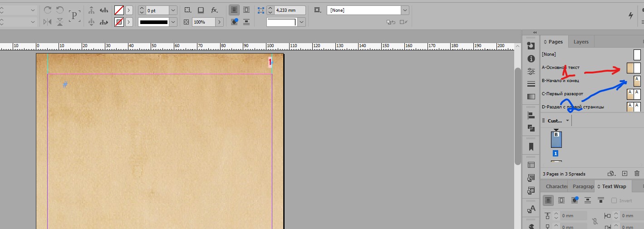Open the Bookmarks panel icon in dock
The image size is (644, 229).
[x=531, y=147]
